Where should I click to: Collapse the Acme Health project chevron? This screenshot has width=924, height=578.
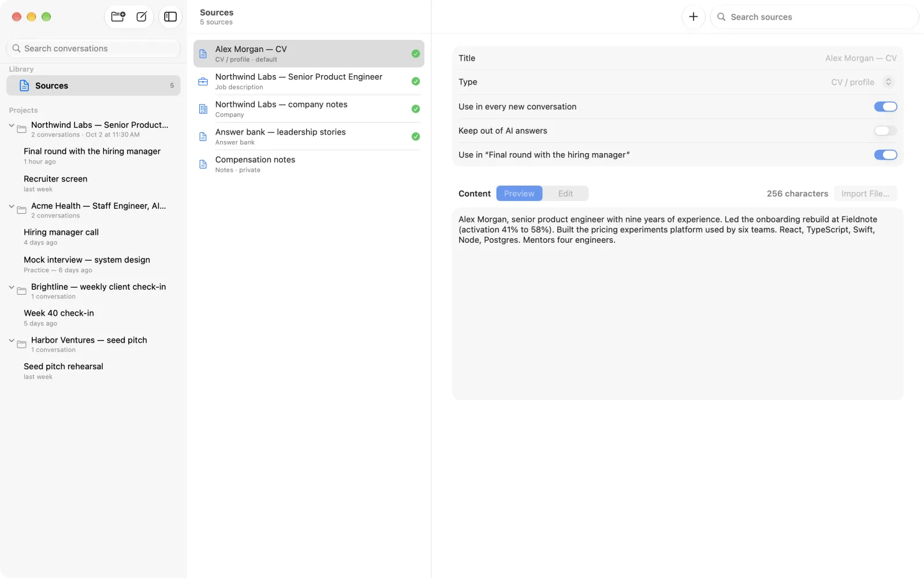12,206
